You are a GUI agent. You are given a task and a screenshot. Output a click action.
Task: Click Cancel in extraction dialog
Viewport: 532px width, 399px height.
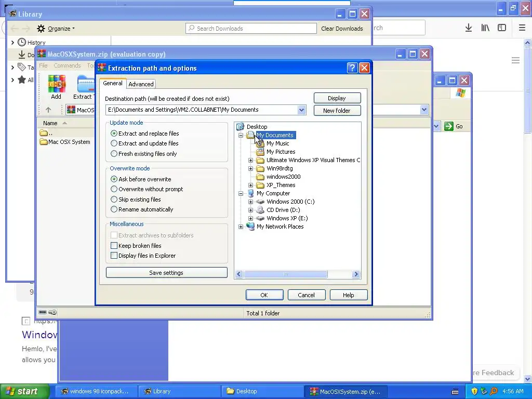point(307,295)
